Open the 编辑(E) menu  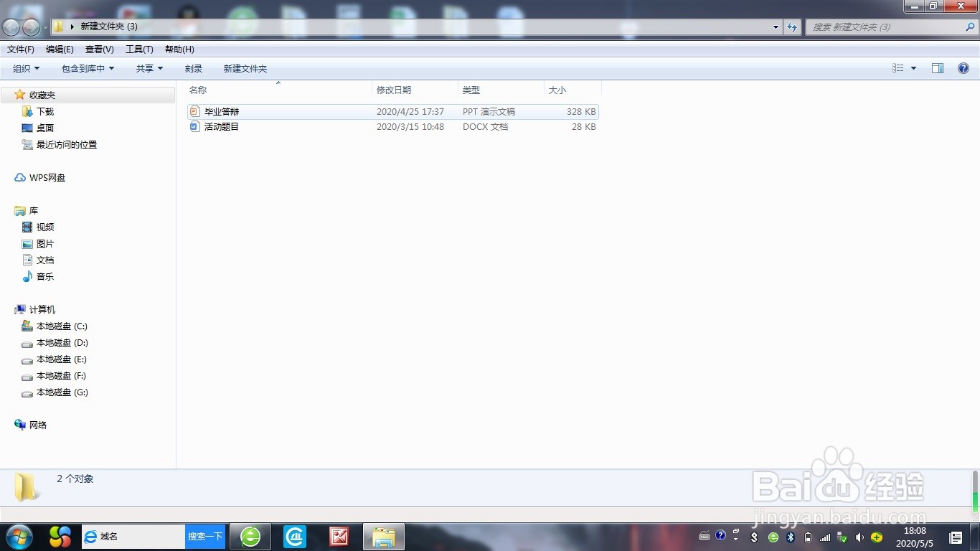coord(60,50)
